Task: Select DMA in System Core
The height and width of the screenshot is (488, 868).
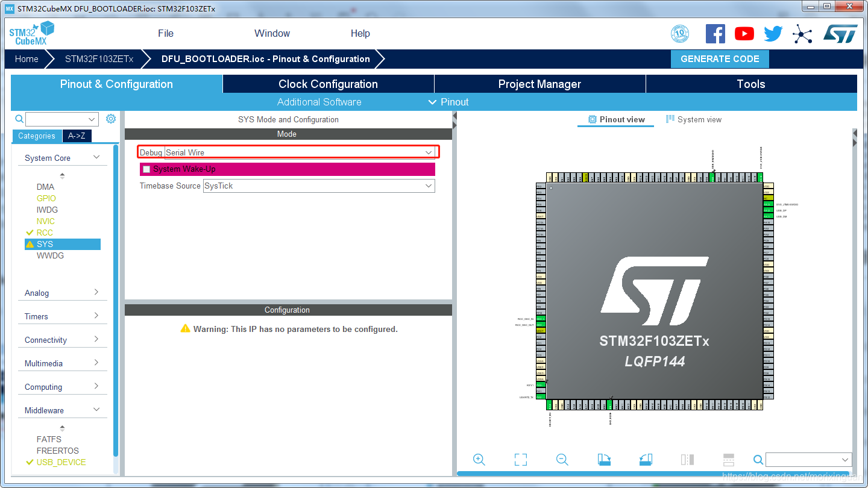Action: tap(45, 187)
